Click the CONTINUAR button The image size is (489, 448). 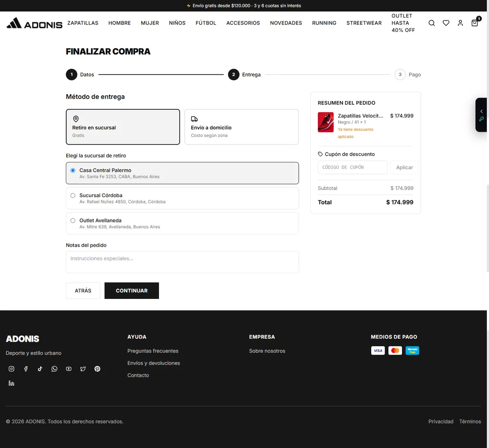click(132, 291)
